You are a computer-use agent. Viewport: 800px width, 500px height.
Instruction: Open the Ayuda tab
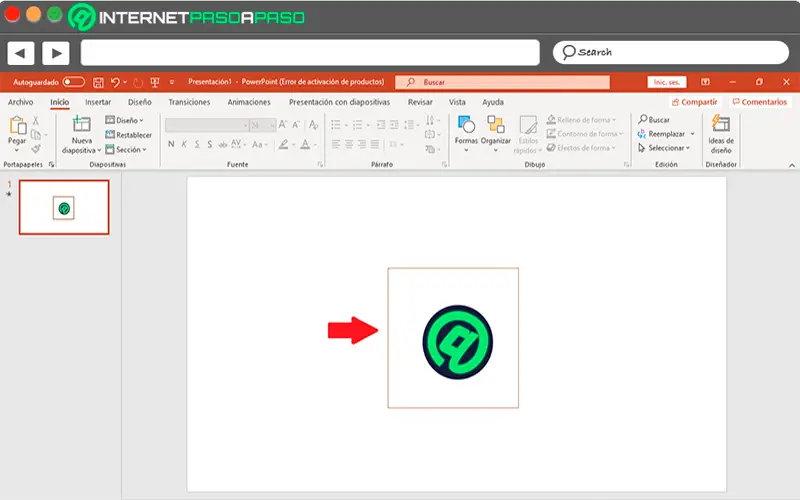pos(493,102)
